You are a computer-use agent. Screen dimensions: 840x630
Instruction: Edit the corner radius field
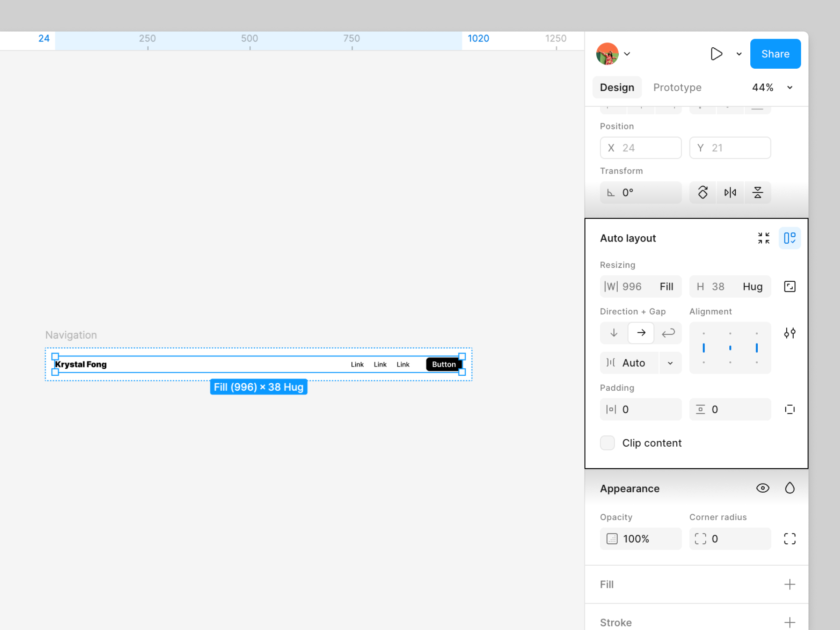click(x=730, y=539)
